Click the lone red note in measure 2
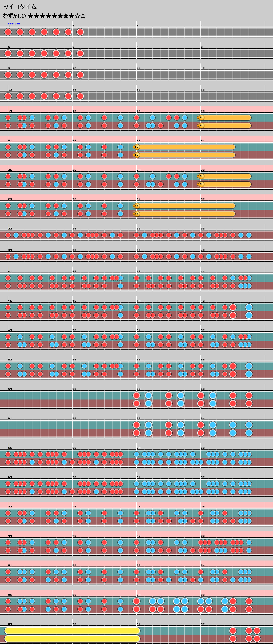The height and width of the screenshot is (644, 273). coord(80,32)
